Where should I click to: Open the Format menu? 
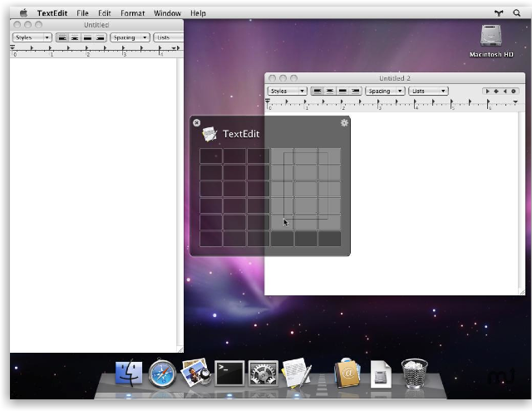pos(132,13)
